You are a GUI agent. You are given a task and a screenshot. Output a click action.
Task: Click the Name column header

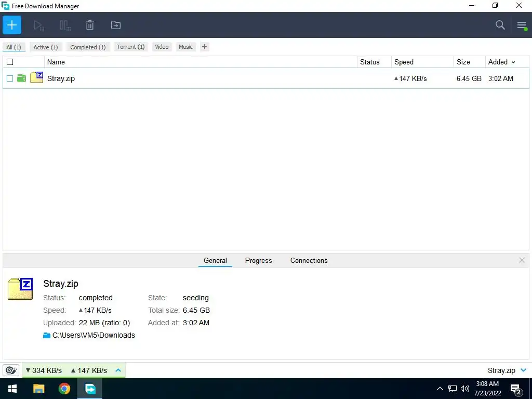pos(201,62)
